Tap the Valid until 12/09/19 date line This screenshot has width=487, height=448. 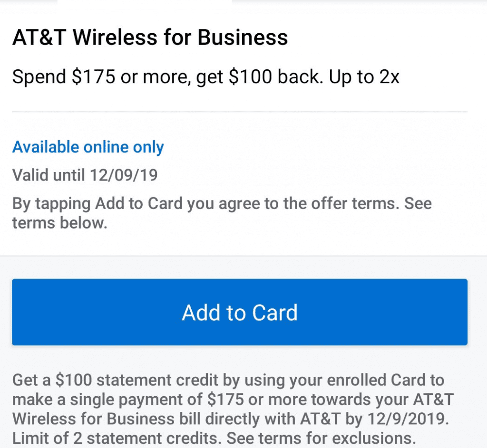[x=85, y=175]
